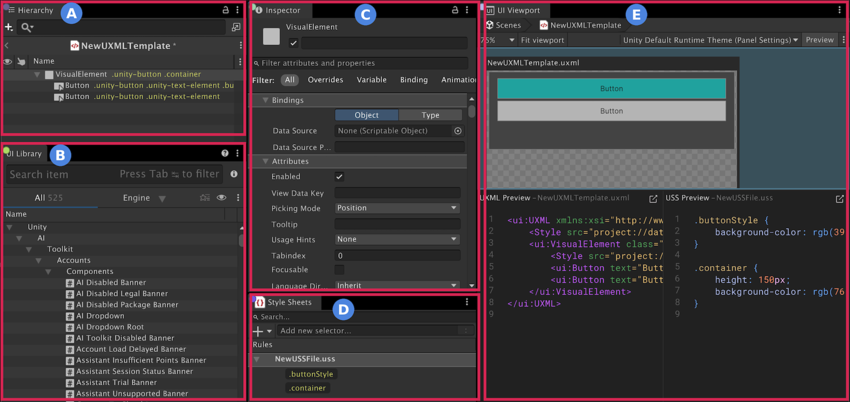This screenshot has width=850, height=402.
Task: Open the kebab menu beside the NewUXMLTemplate header
Action: [240, 46]
